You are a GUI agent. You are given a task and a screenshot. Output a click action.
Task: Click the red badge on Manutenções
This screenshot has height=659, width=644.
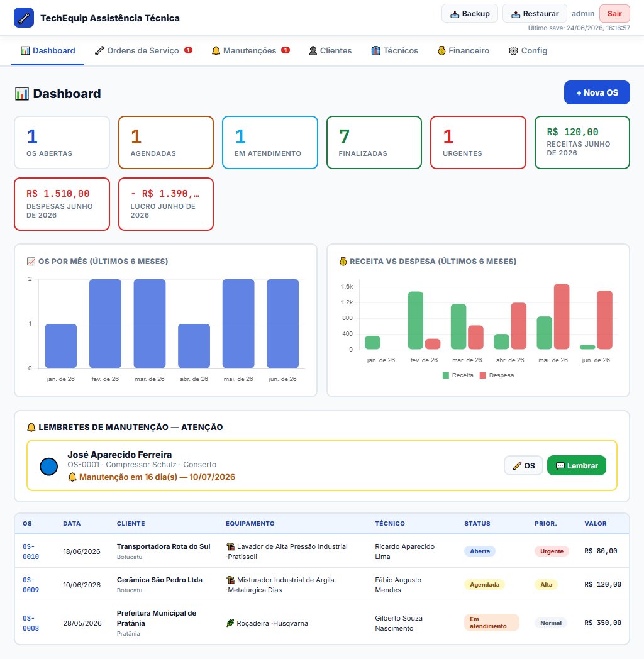(x=286, y=50)
